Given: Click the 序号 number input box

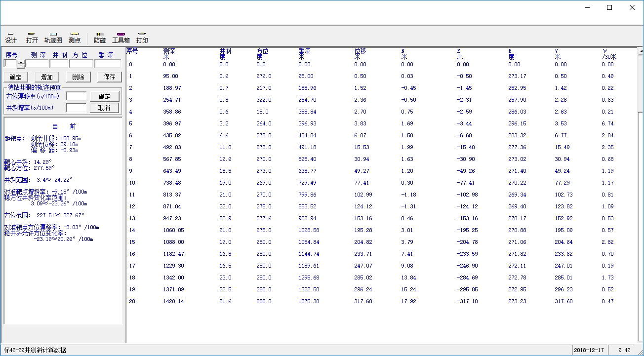Looking at the screenshot, I should click(x=10, y=64).
